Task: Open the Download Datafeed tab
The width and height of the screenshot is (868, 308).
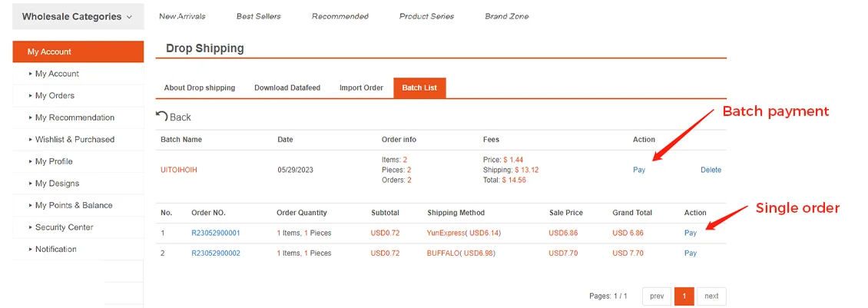Action: tap(287, 88)
